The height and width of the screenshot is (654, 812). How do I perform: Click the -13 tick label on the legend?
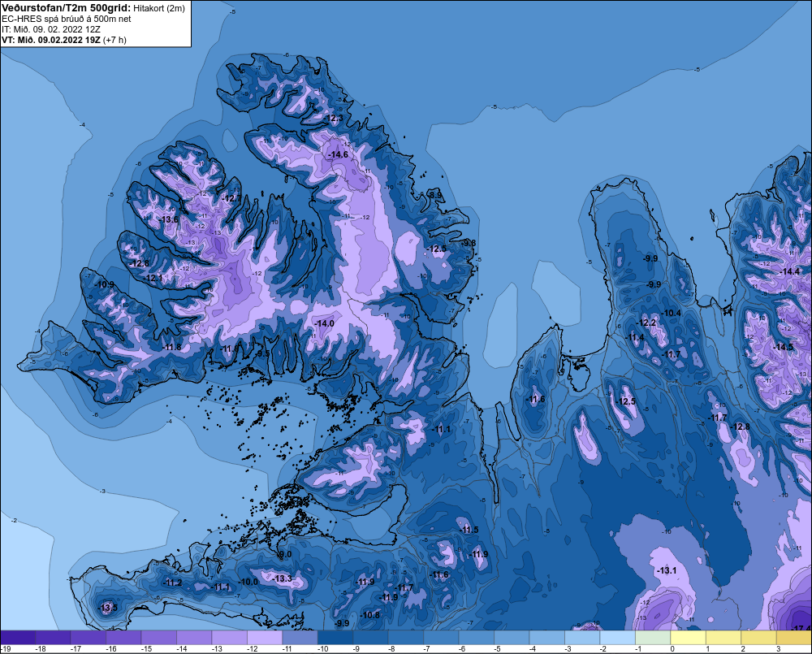click(x=218, y=649)
